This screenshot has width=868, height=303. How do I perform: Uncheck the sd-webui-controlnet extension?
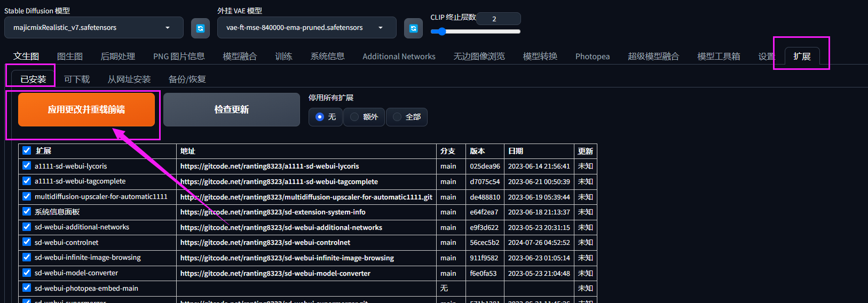click(x=27, y=242)
